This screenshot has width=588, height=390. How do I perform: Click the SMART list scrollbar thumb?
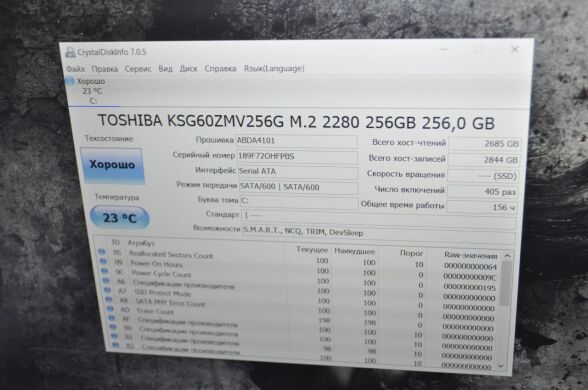(506, 283)
